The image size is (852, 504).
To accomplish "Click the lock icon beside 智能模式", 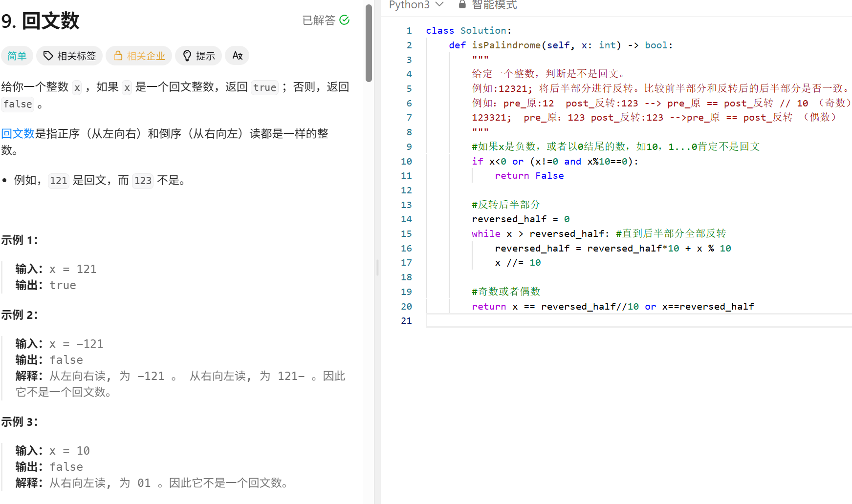I will point(462,4).
